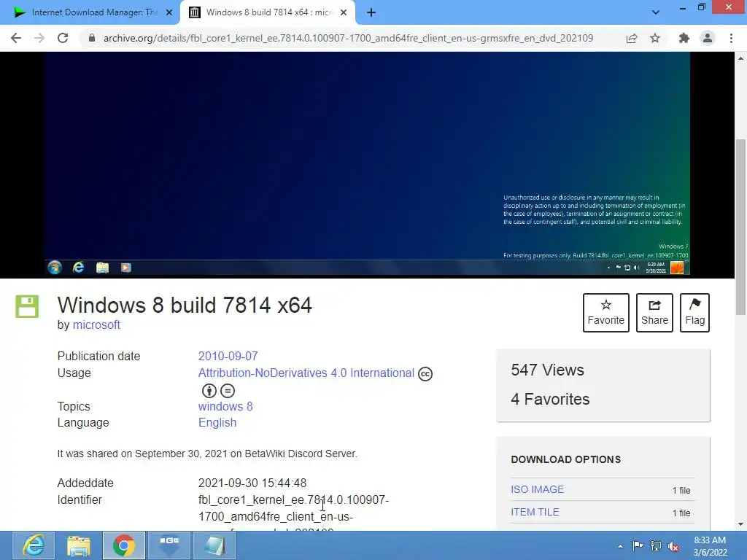Screen dimensions: 747x560
Task: Open Chrome extensions puzzle icon
Action: pyautogui.click(x=684, y=38)
